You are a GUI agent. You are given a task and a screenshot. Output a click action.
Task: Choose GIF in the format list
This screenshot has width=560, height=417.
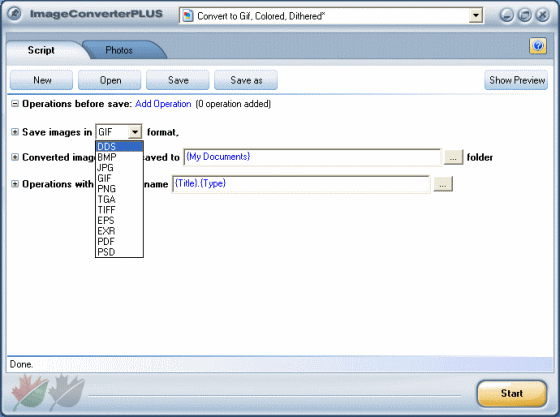[119, 178]
